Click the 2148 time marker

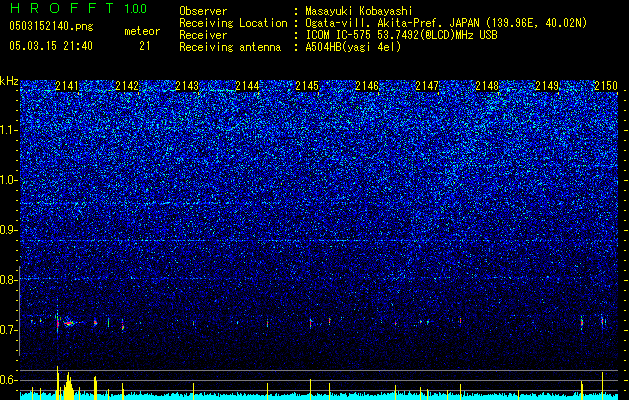487,86
